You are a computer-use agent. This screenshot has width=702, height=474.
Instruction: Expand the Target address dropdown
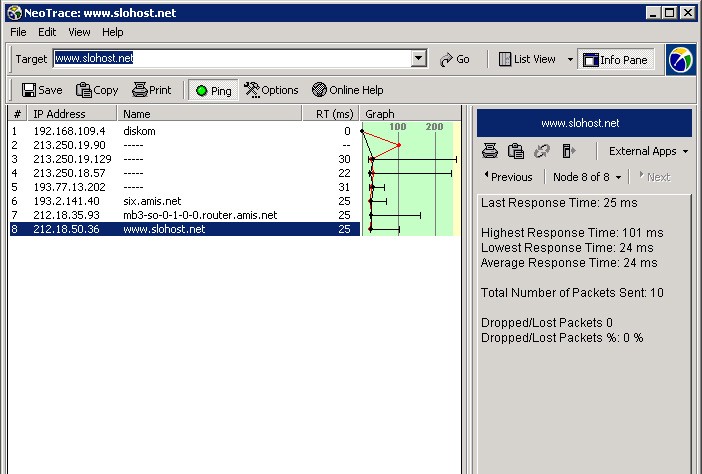point(419,58)
